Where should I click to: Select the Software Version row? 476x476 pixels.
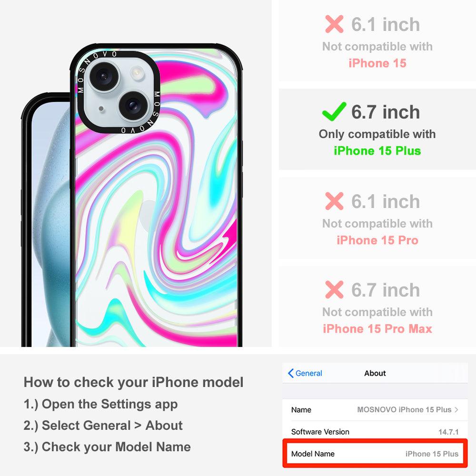(x=375, y=431)
